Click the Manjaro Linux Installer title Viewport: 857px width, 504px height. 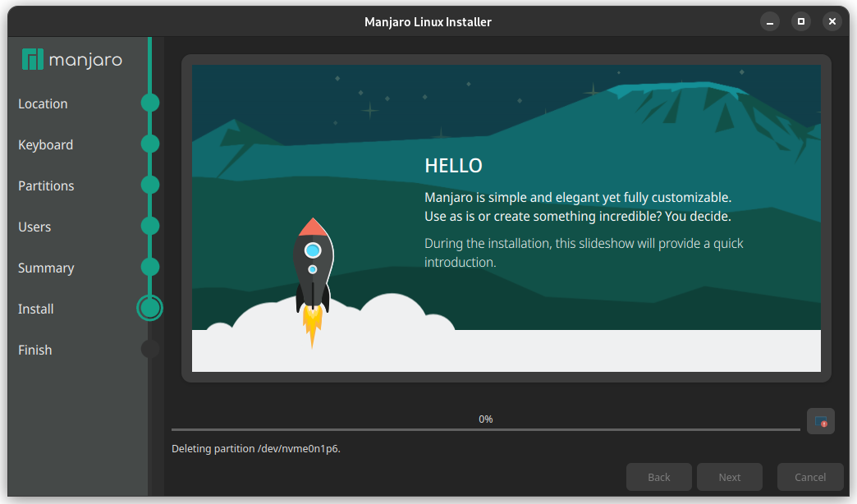click(428, 22)
